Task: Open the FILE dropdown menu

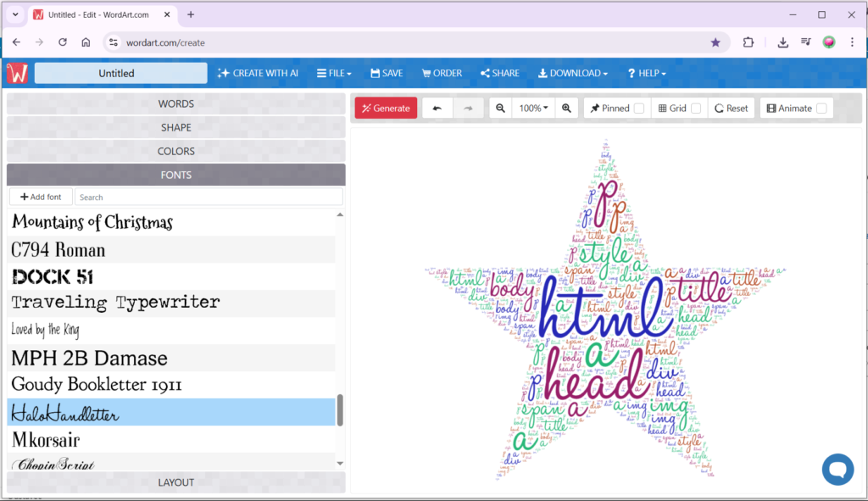Action: (x=334, y=74)
